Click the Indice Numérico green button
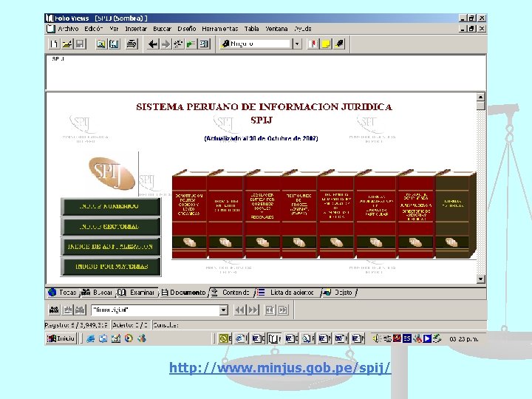Viewport: 532px width, 399px height. [111, 207]
